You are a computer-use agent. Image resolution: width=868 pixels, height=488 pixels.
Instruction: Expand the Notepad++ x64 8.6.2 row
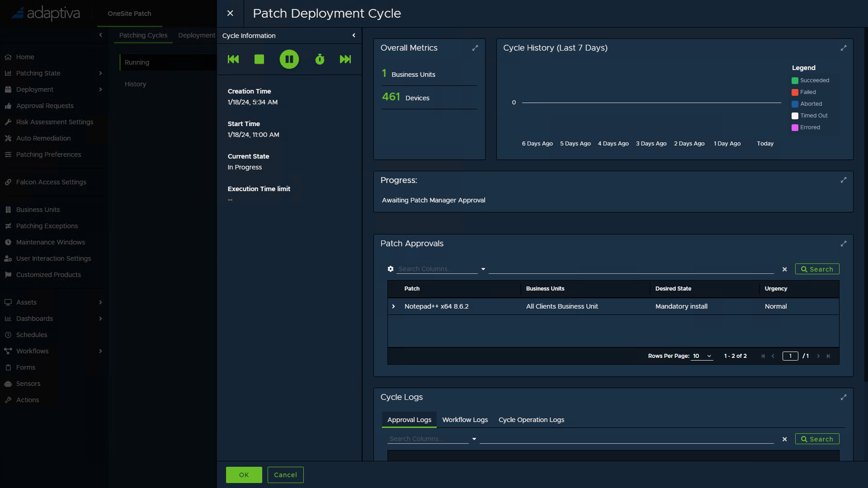394,306
